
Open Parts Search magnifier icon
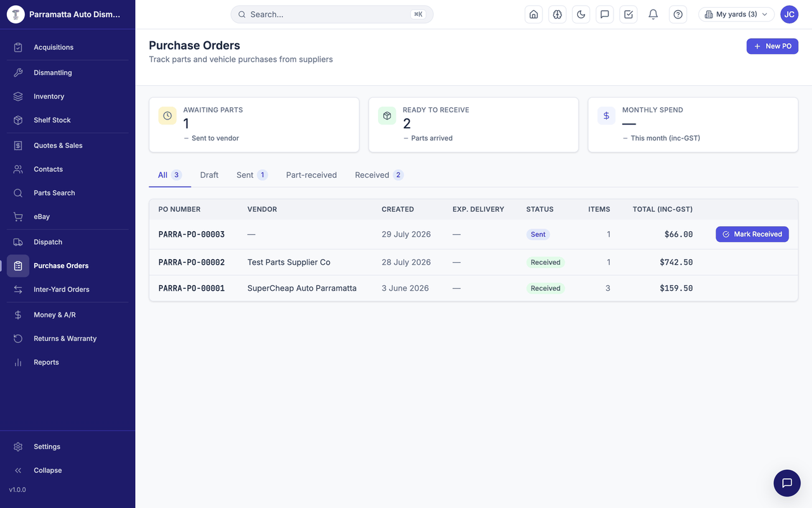click(18, 193)
